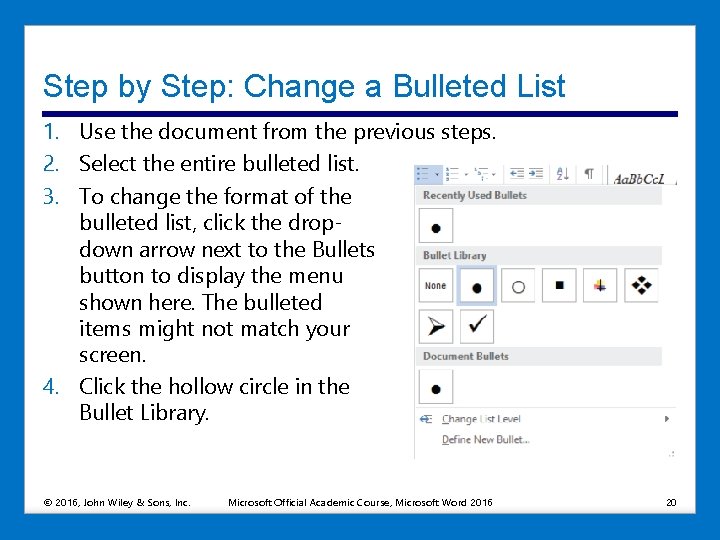Image resolution: width=720 pixels, height=540 pixels.
Task: Click the Increase Indent icon
Action: pos(535,173)
